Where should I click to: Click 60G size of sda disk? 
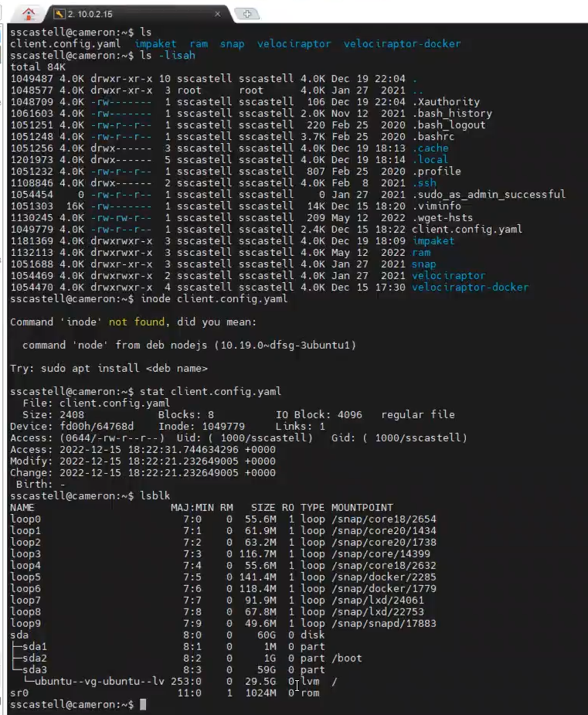[267, 635]
